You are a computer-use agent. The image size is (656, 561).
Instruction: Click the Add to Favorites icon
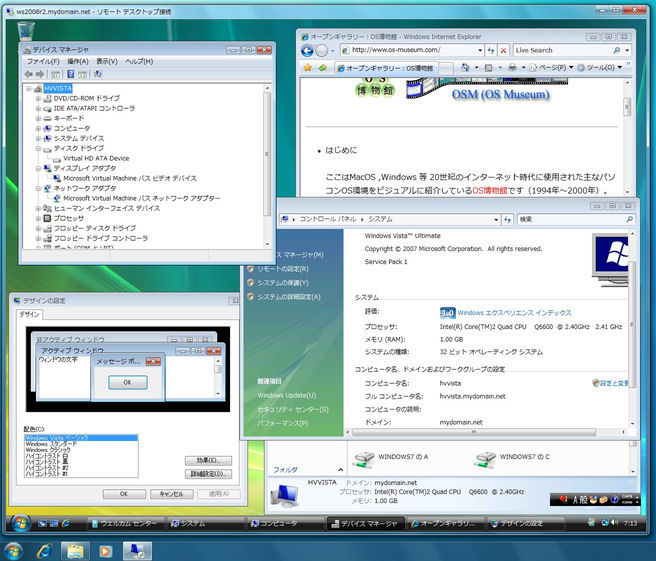click(x=322, y=67)
